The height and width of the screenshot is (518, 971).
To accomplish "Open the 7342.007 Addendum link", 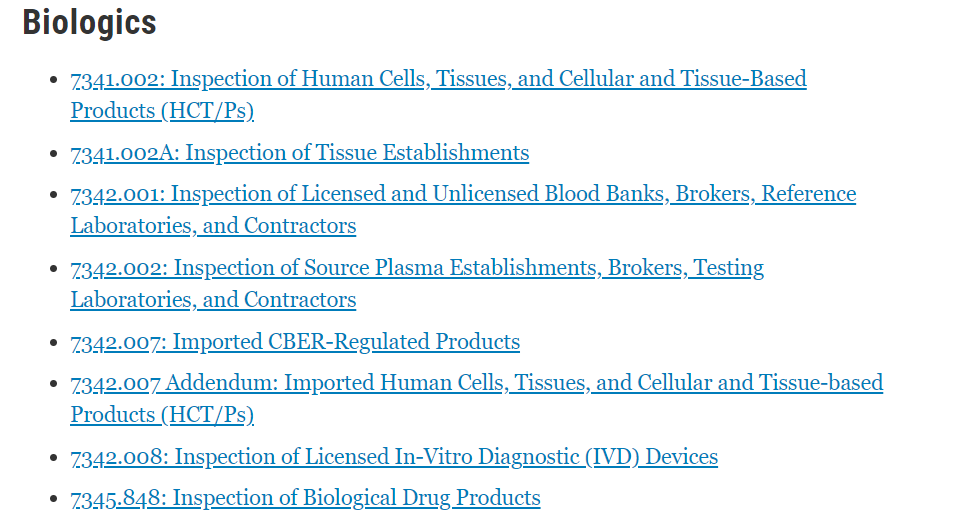I will click(476, 383).
